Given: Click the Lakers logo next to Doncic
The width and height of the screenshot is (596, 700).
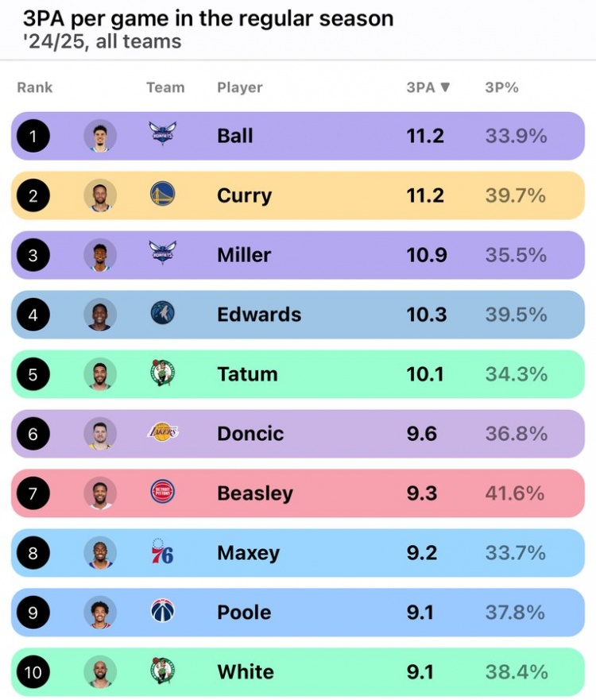Looking at the screenshot, I should [x=163, y=433].
